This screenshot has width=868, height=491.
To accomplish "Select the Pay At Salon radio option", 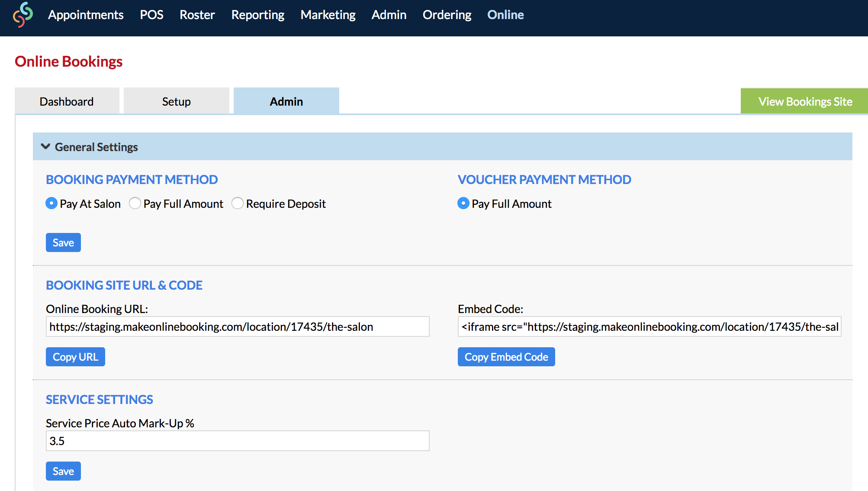I will coord(51,203).
